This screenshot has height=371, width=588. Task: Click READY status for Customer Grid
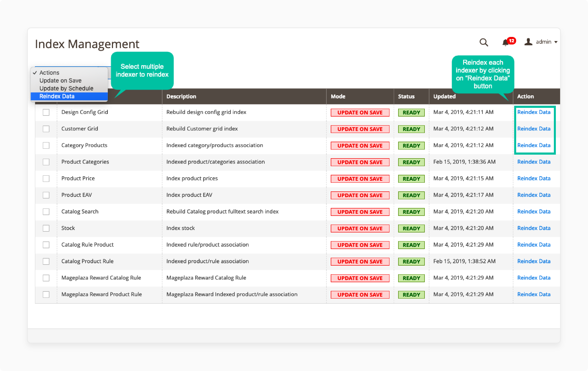[x=411, y=129]
